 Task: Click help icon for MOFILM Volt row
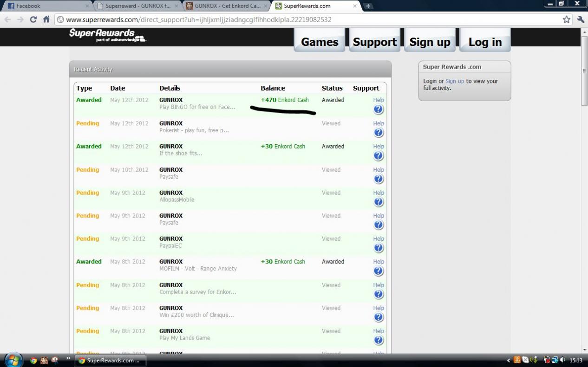[379, 271]
